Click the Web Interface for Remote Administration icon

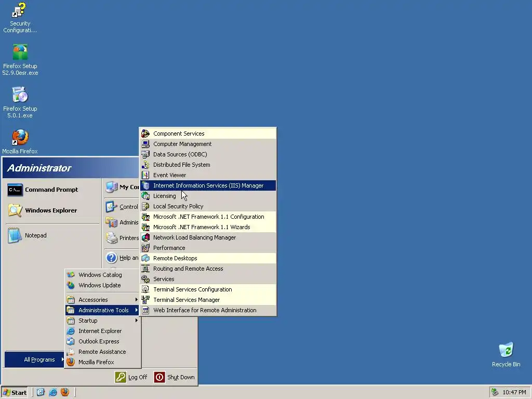(145, 311)
